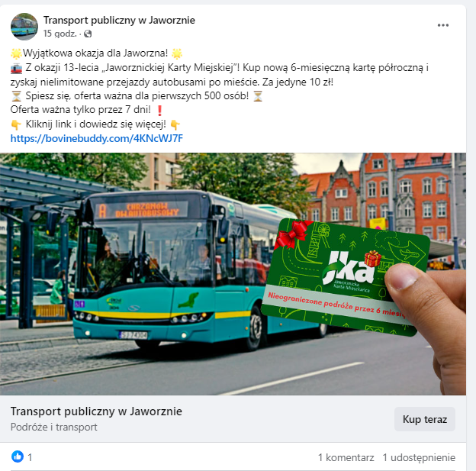
Task: Click the Podróże i transport category text
Action: tap(53, 427)
